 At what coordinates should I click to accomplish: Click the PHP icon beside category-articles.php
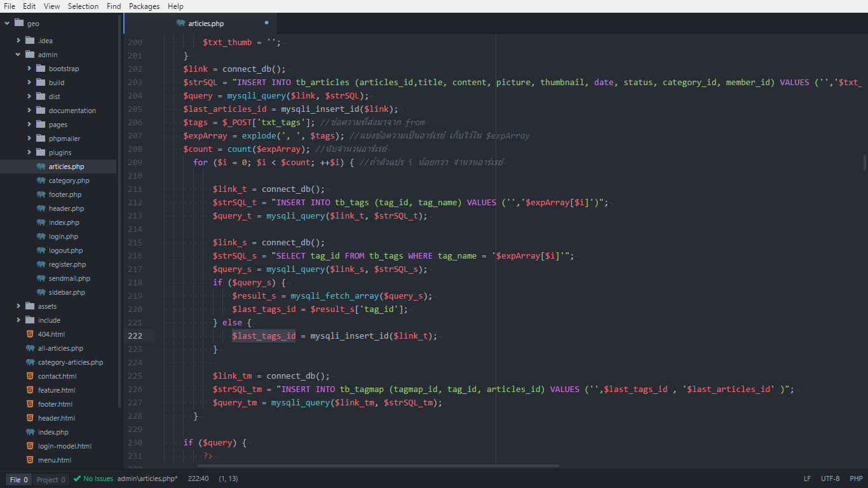tap(30, 362)
